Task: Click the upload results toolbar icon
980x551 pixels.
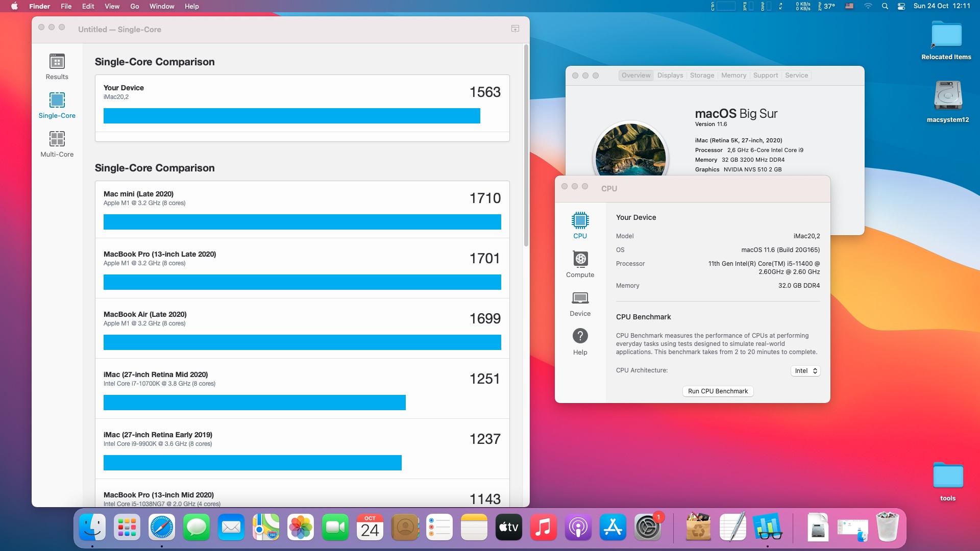Action: [x=515, y=29]
